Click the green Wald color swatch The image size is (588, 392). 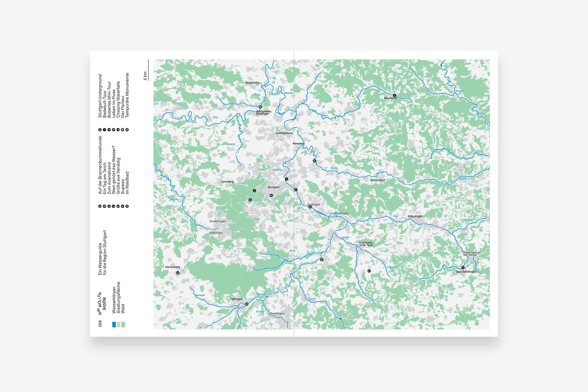pos(123,325)
